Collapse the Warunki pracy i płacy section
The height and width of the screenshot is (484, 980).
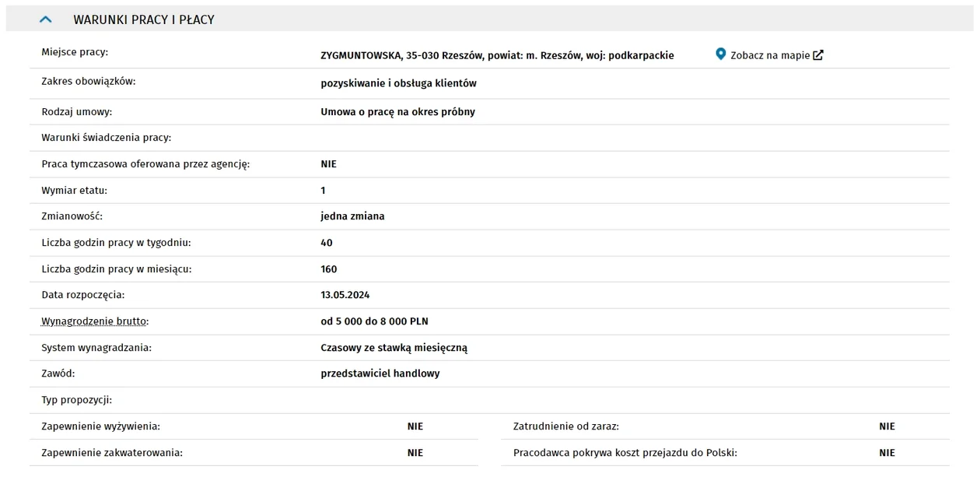pos(45,19)
